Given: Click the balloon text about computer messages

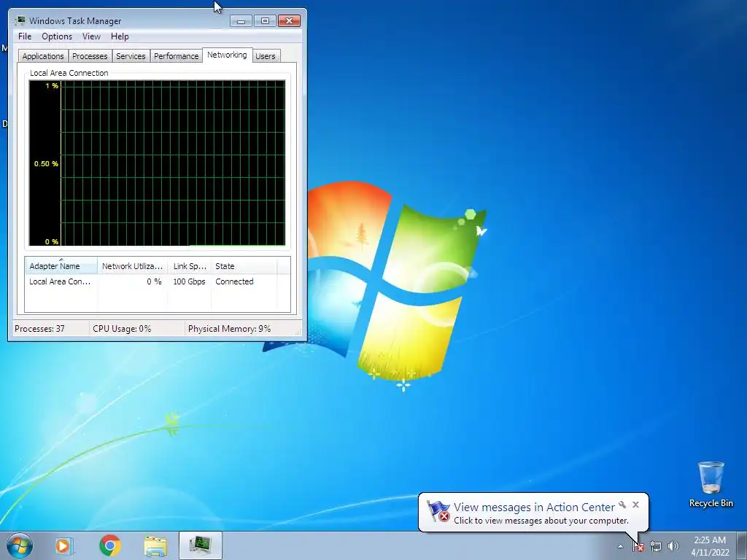Looking at the screenshot, I should pyautogui.click(x=541, y=521).
